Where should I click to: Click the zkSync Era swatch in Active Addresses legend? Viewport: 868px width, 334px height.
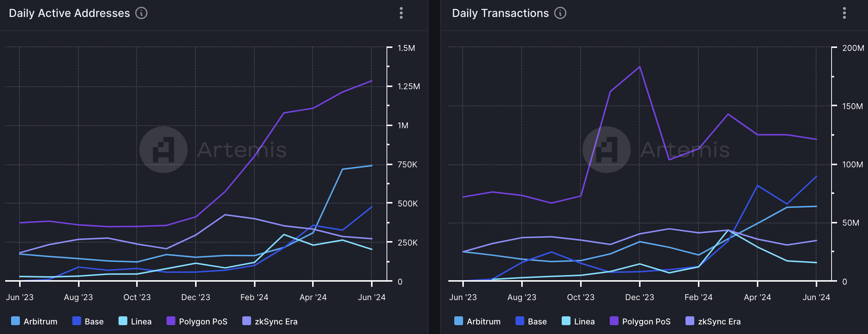(247, 321)
